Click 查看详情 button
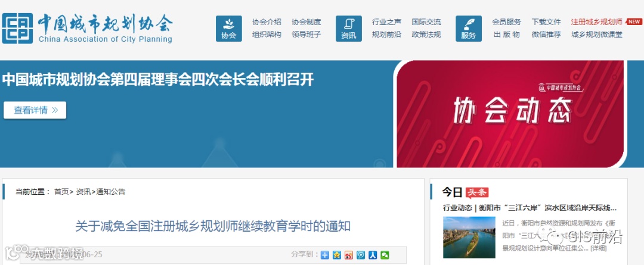Screen dimensions: 644x265 [x=35, y=110]
